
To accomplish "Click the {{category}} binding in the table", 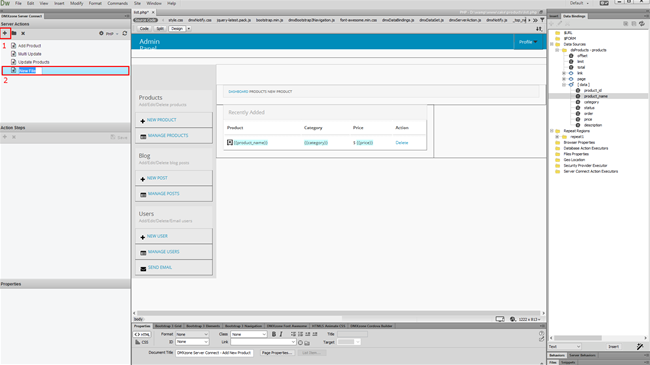I will [x=316, y=143].
